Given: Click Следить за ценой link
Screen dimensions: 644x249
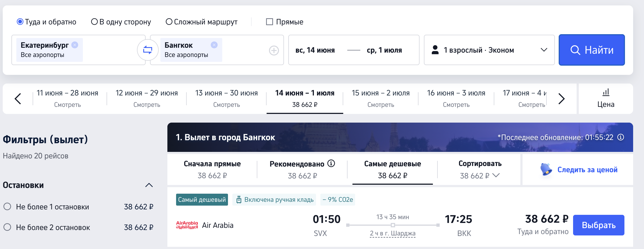Looking at the screenshot, I should tap(587, 170).
